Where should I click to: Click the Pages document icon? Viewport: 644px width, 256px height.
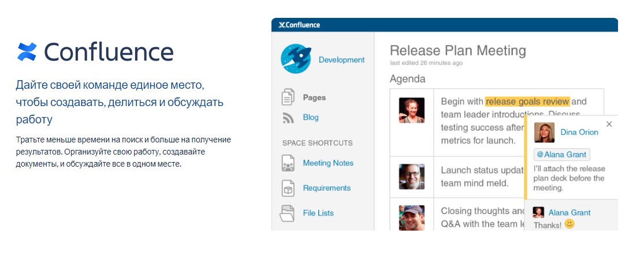click(x=288, y=97)
